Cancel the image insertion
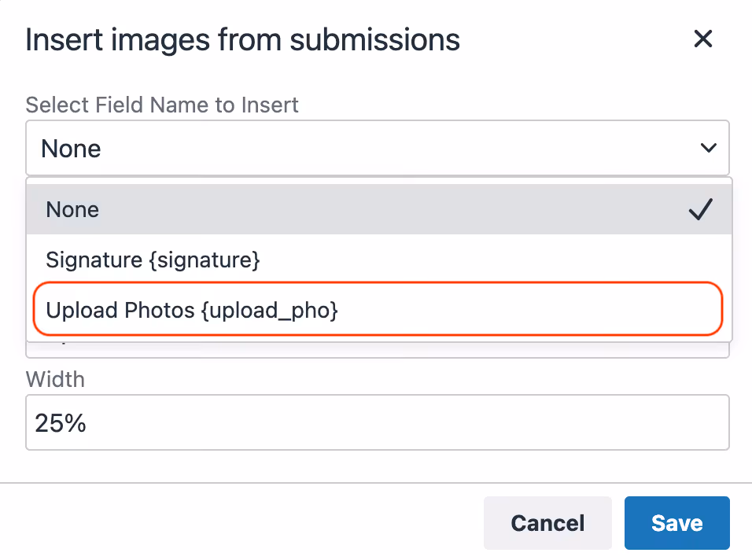 [547, 522]
